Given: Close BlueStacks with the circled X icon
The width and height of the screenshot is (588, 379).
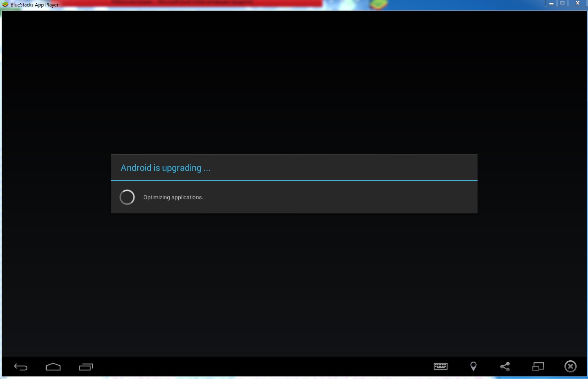Looking at the screenshot, I should tap(571, 366).
